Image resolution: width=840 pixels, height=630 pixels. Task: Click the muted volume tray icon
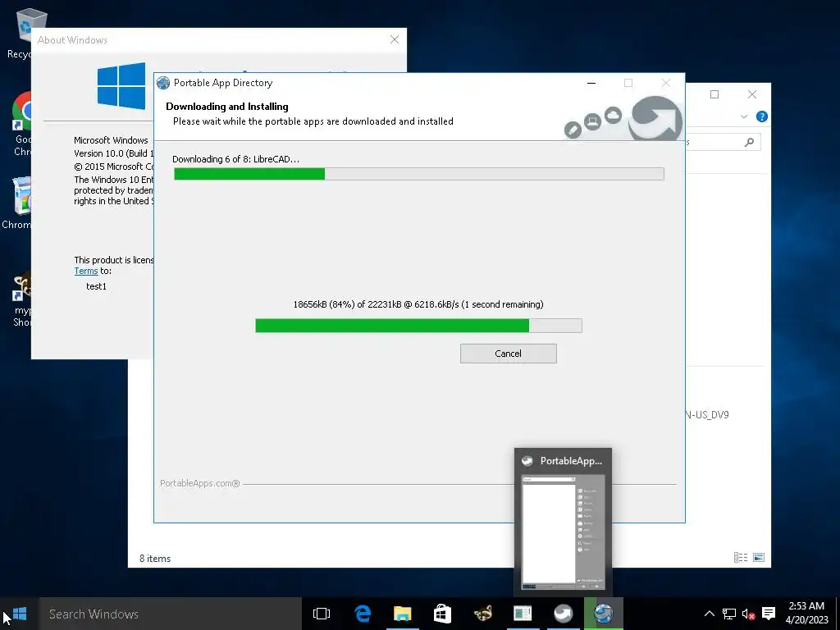coord(748,614)
